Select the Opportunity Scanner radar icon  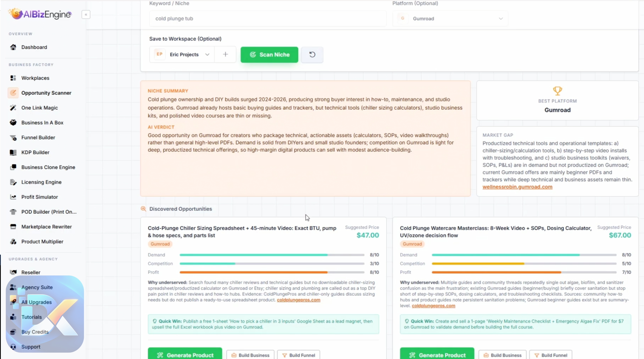tap(13, 93)
